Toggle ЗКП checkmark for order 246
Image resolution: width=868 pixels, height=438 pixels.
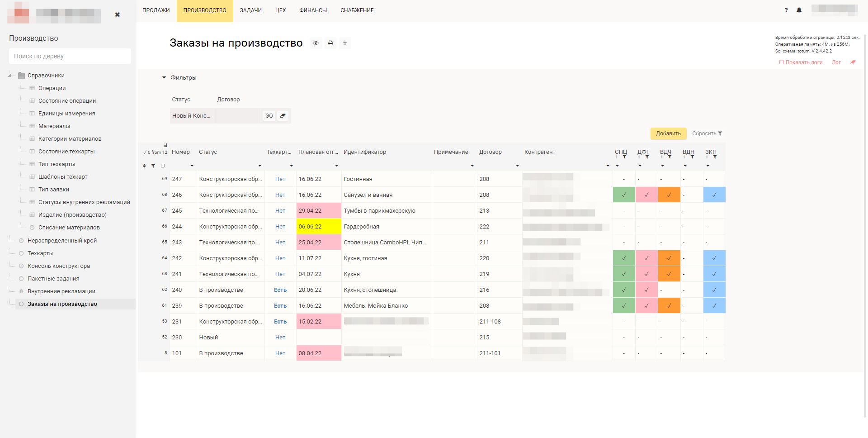(x=714, y=195)
